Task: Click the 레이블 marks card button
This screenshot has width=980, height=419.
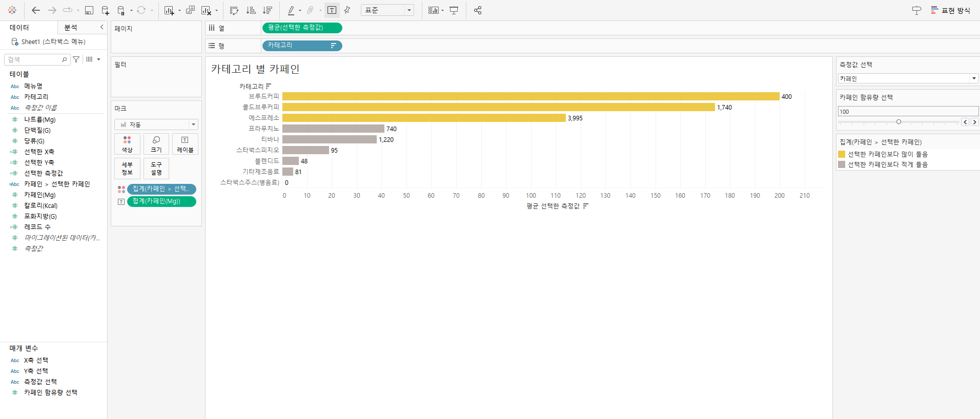Action: [x=185, y=144]
